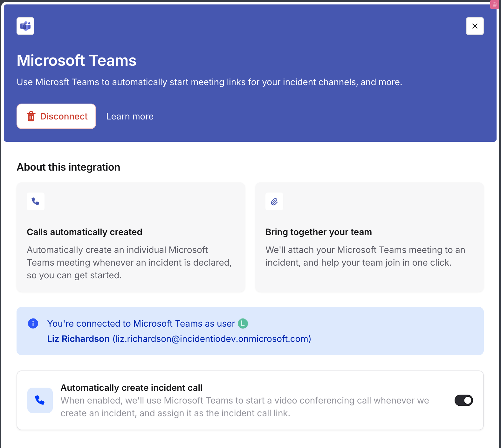Click the description under Calls automatically created
Viewport: 501px width, 448px height.
point(129,262)
